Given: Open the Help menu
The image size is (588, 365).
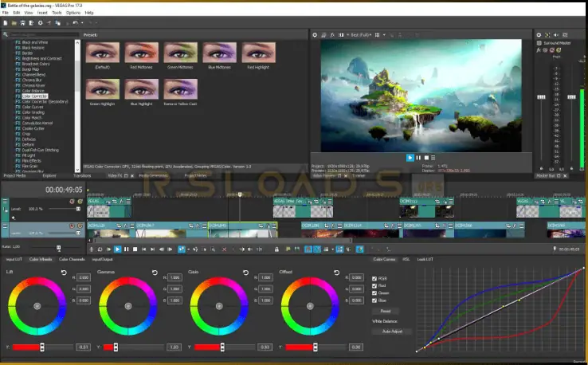Looking at the screenshot, I should [x=89, y=13].
